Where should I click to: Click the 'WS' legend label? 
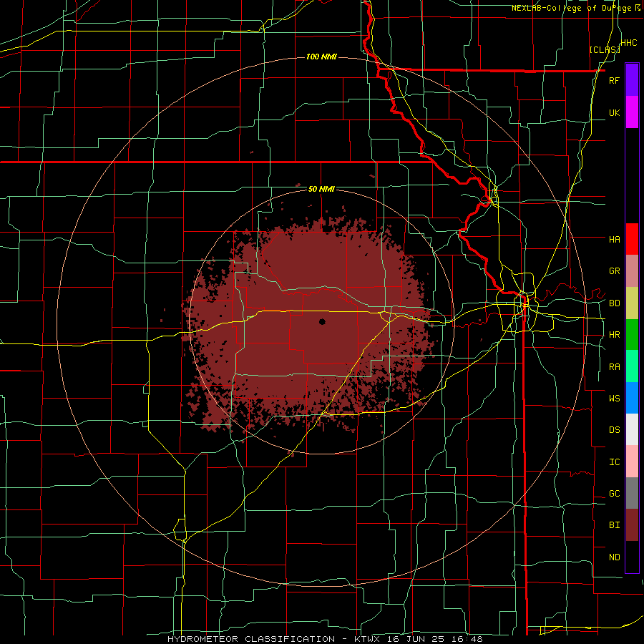pyautogui.click(x=614, y=398)
